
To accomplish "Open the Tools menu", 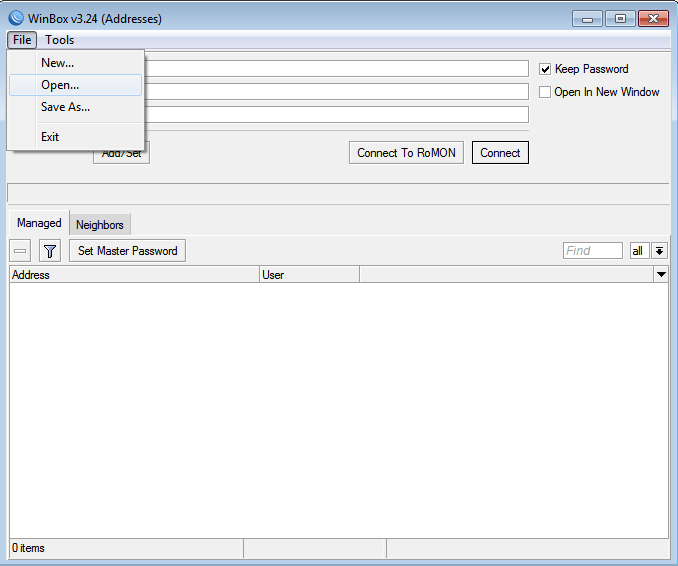I will [59, 40].
